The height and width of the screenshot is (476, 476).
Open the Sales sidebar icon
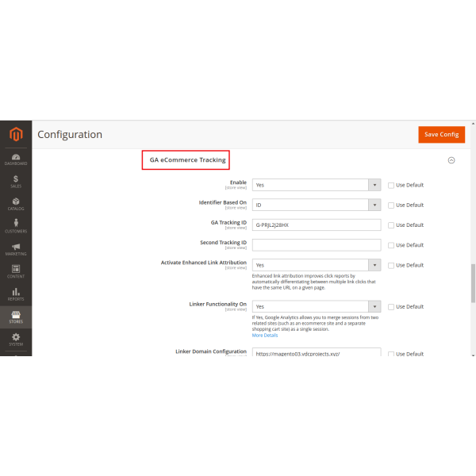(x=16, y=182)
